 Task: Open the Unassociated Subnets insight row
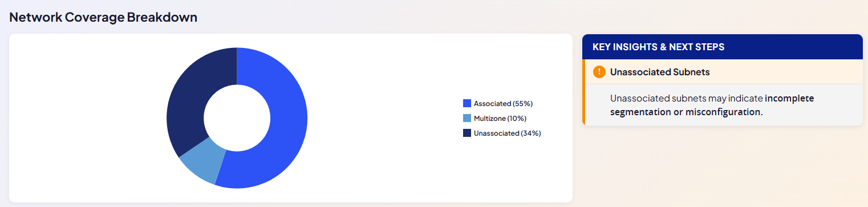722,72
